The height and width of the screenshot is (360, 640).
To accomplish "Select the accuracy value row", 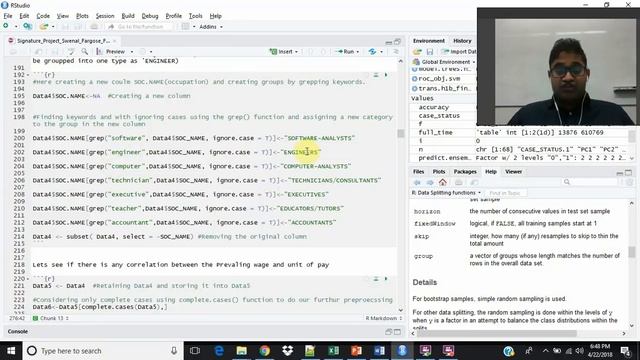I will tap(443, 107).
